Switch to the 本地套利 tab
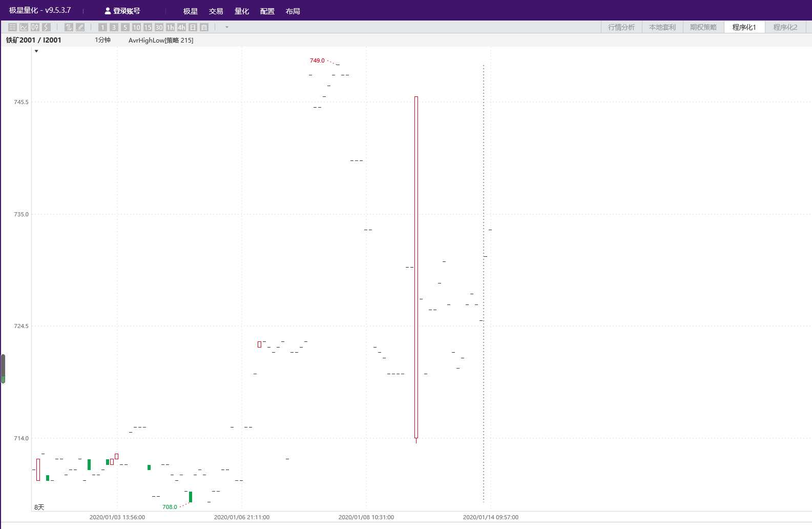Viewport: 812px width, 529px height. tap(662, 27)
